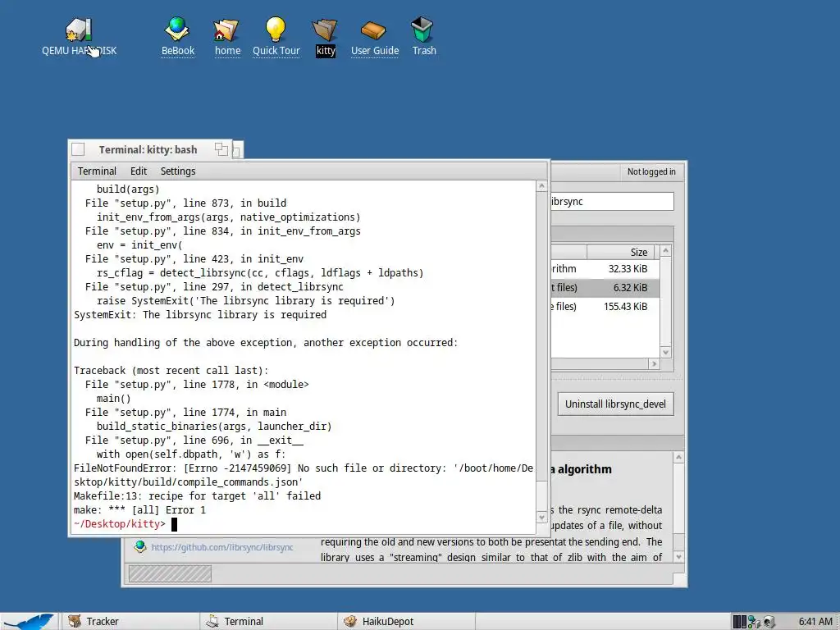840x630 pixels.
Task: Click the network status tray icon
Action: point(755,622)
